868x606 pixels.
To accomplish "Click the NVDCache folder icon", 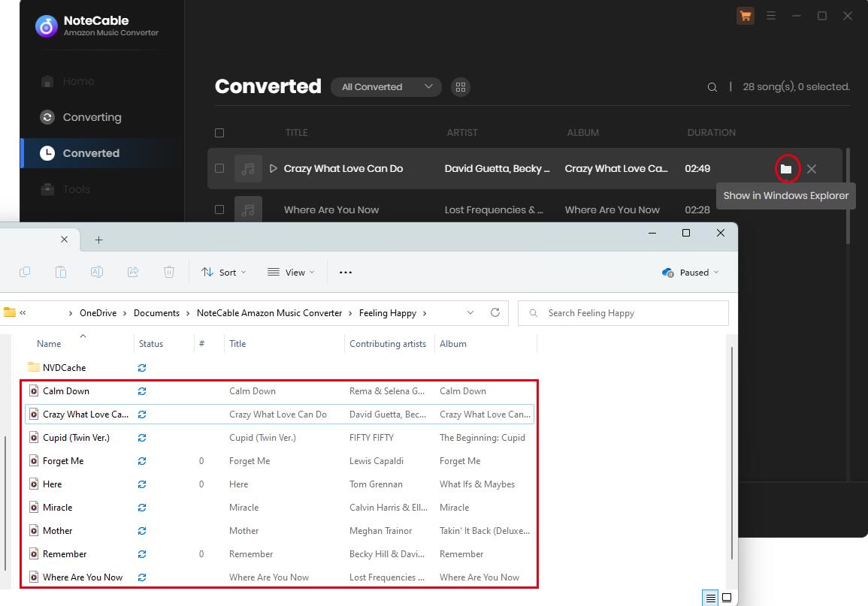I will click(33, 367).
